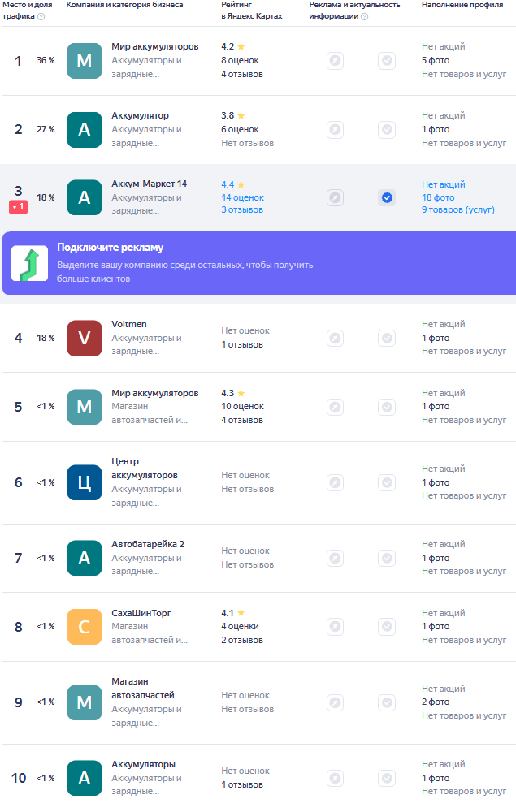Open the 18 фото link

438,197
